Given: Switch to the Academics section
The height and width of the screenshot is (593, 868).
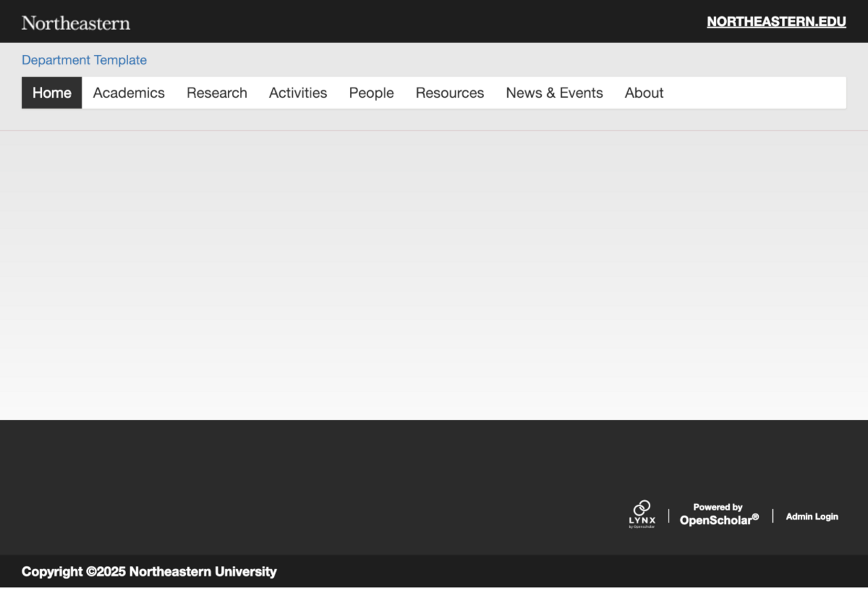Looking at the screenshot, I should click(x=128, y=92).
